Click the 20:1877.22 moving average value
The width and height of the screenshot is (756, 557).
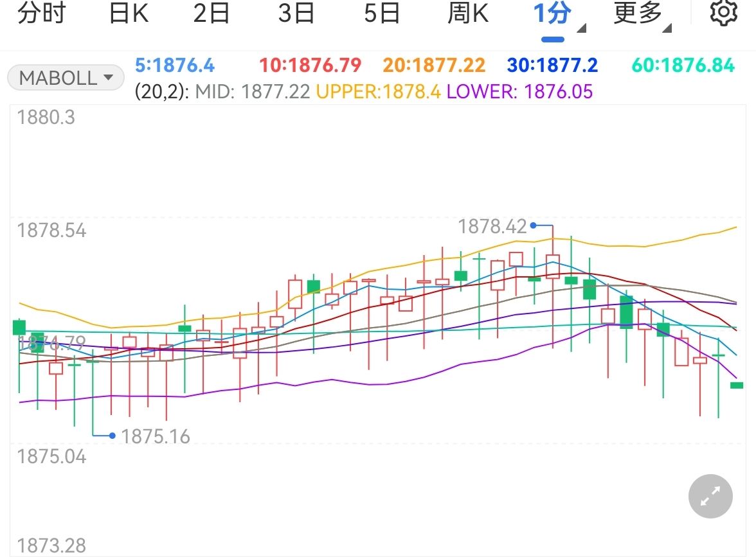point(434,65)
